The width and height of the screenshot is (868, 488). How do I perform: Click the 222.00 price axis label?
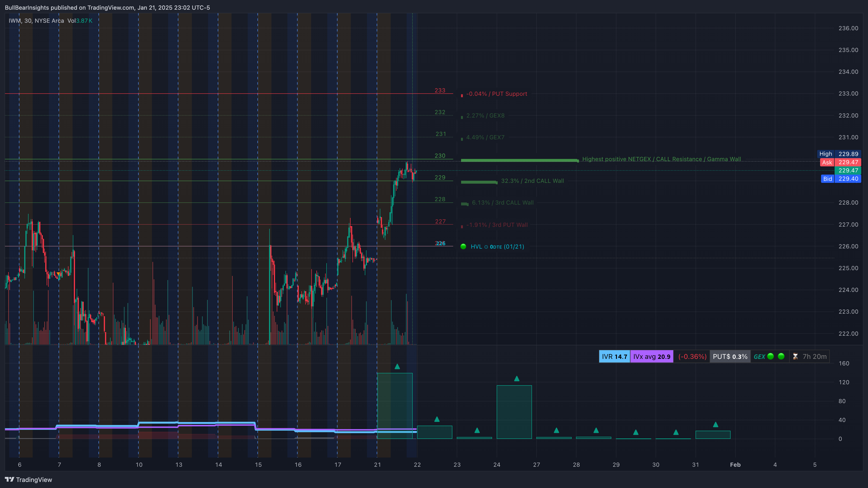pos(848,333)
